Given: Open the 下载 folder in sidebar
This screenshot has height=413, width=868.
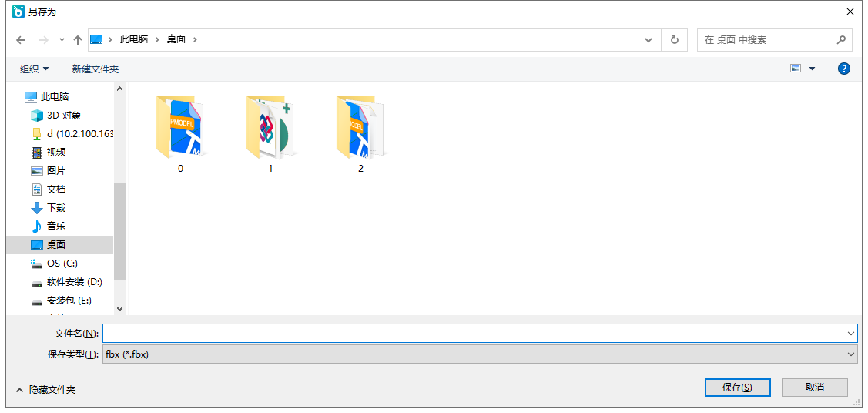Looking at the screenshot, I should pos(49,207).
